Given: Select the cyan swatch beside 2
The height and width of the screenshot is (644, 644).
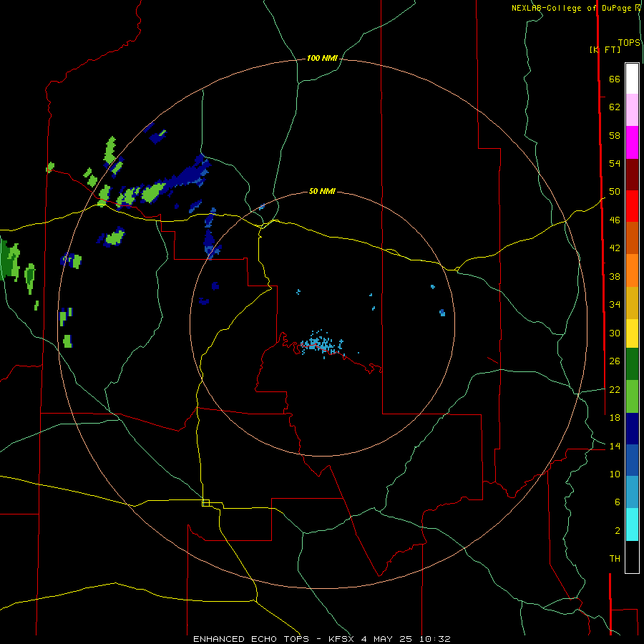Looking at the screenshot, I should [x=632, y=525].
